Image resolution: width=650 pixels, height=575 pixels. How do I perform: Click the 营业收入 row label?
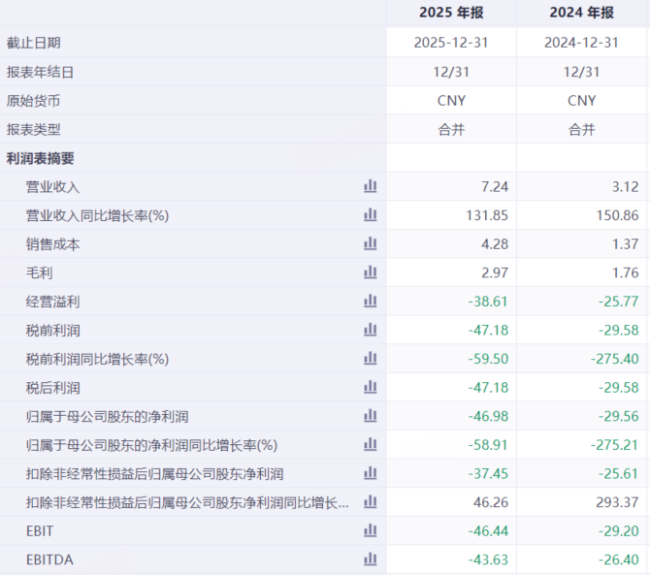(x=53, y=187)
